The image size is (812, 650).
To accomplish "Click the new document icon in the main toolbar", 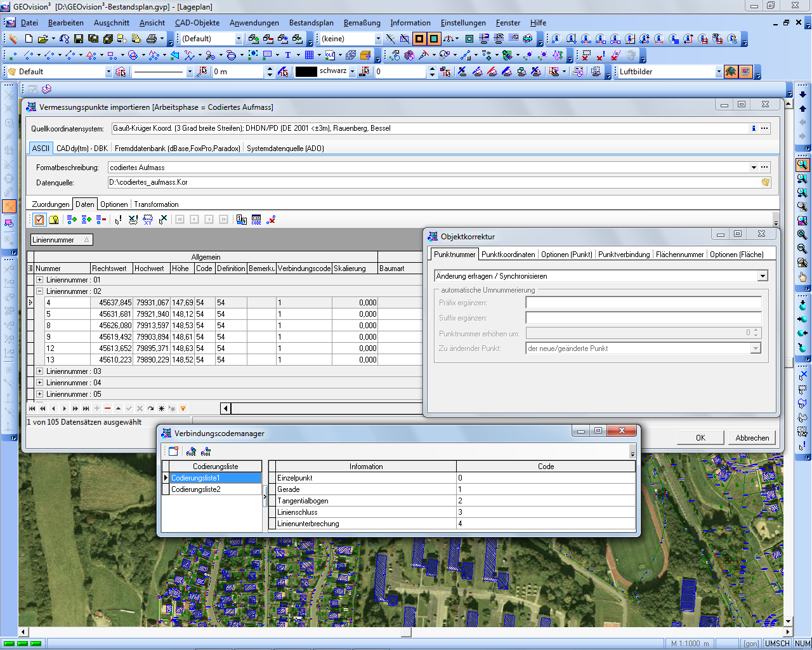I will (28, 39).
